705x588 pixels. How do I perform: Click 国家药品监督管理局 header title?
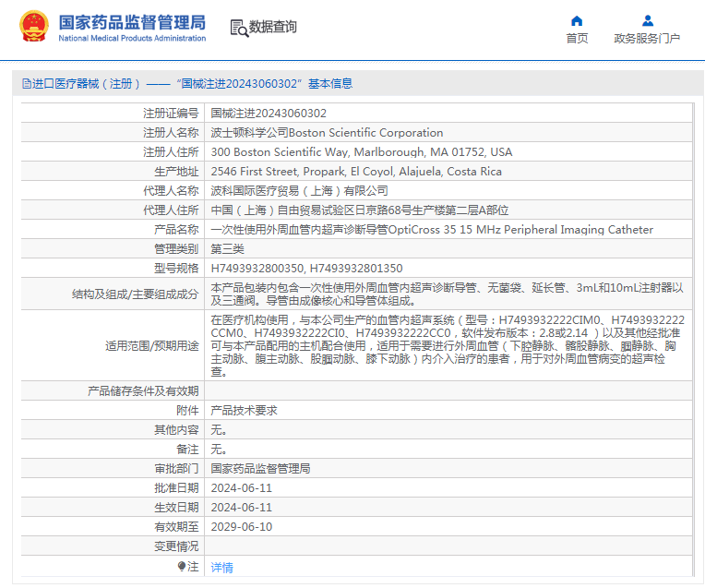(132, 22)
